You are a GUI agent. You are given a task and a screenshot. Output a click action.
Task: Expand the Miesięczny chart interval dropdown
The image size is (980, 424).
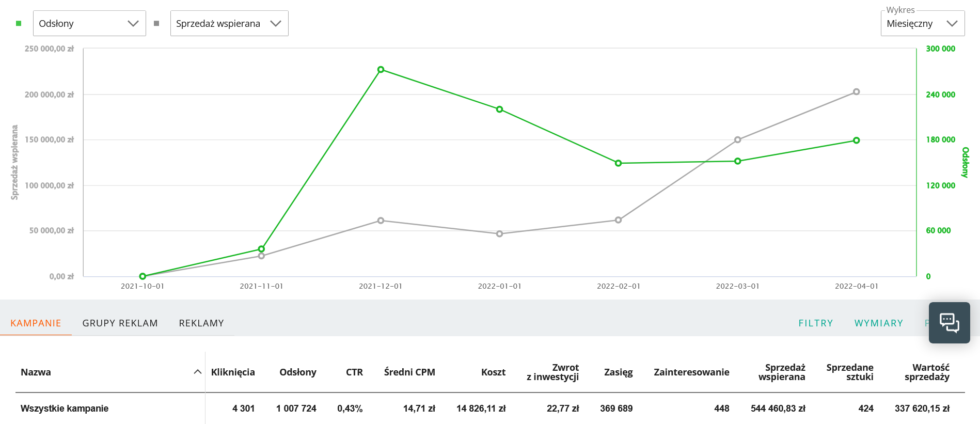pos(922,23)
